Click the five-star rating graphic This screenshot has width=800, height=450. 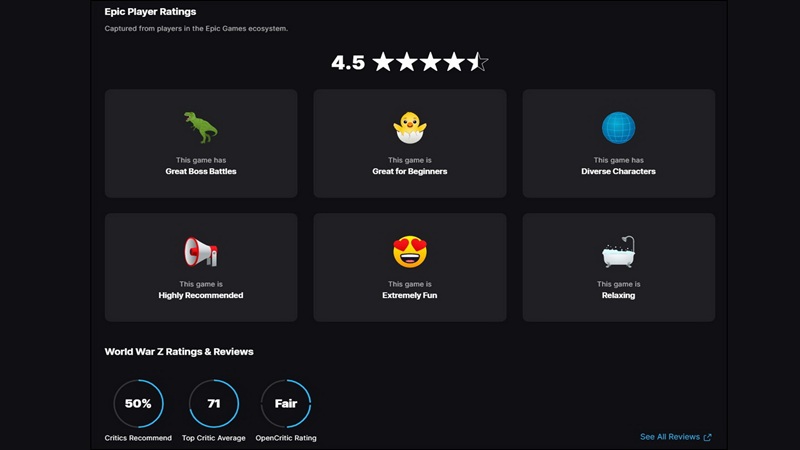click(x=430, y=62)
